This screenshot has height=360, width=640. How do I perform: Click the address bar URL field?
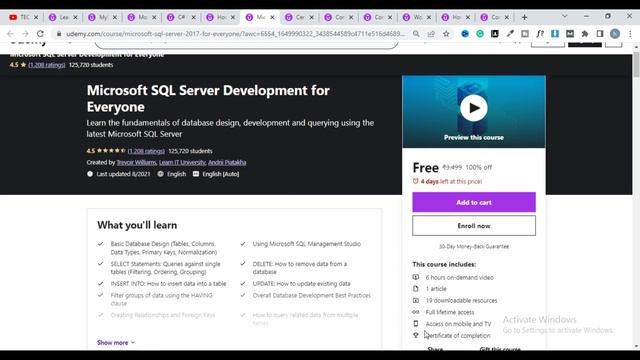tap(236, 34)
